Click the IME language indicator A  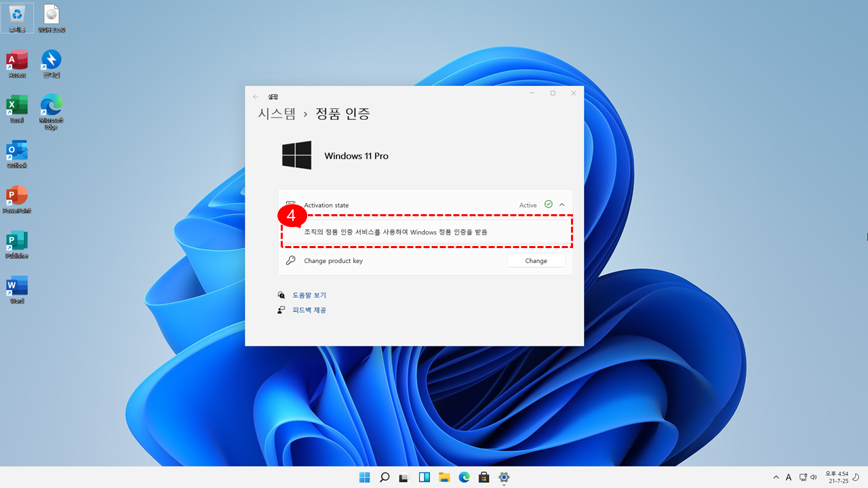coord(789,477)
